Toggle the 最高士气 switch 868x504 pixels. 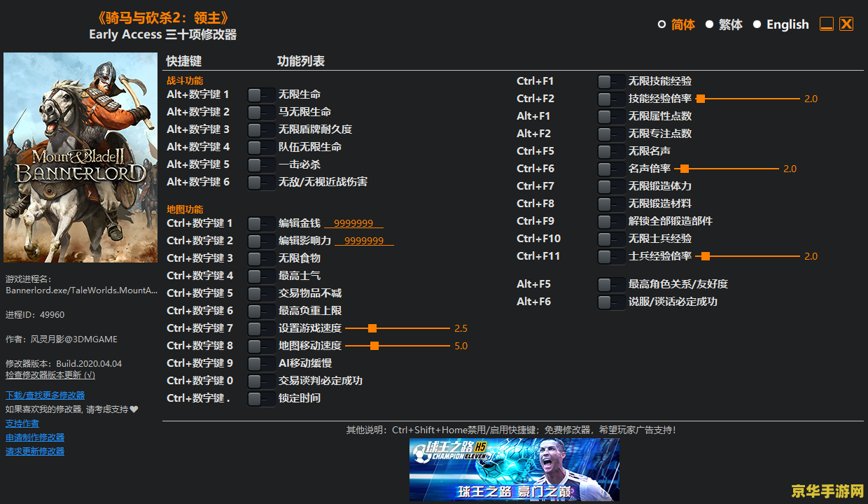[x=261, y=276]
